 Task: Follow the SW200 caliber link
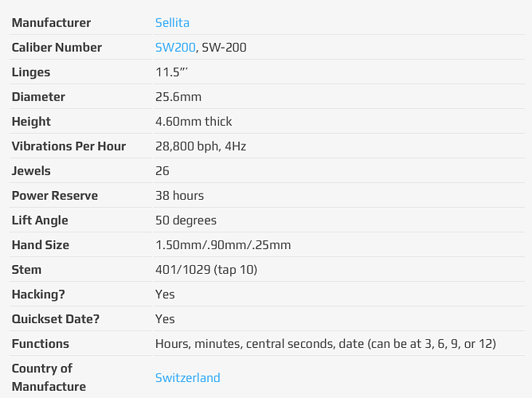(x=175, y=48)
